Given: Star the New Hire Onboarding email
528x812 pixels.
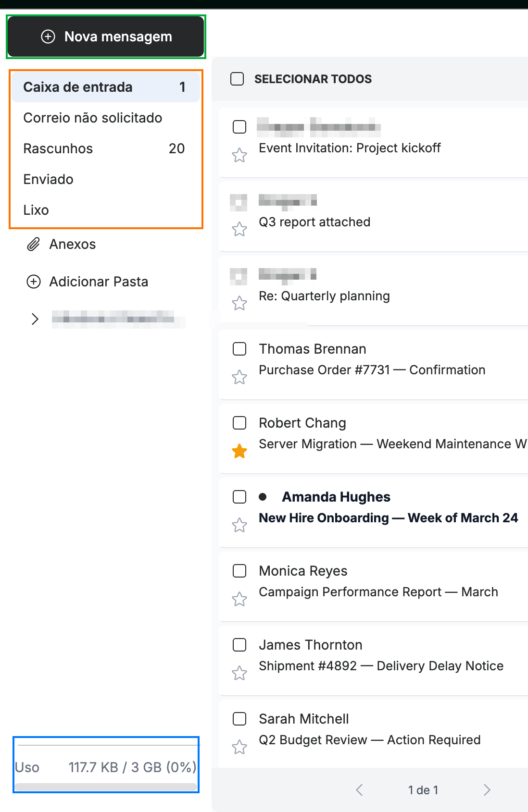Looking at the screenshot, I should pyautogui.click(x=239, y=525).
